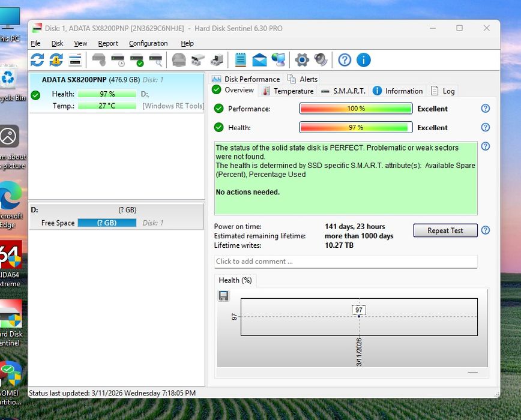Viewport: 521px width, 420px height.
Task: Switch to the Log tab
Action: 443,91
